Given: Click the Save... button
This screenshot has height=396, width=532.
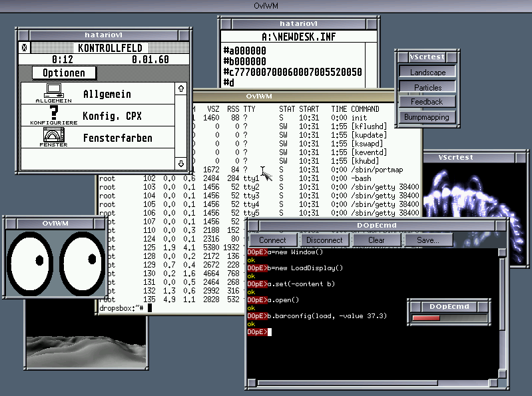Looking at the screenshot, I should pos(427,240).
